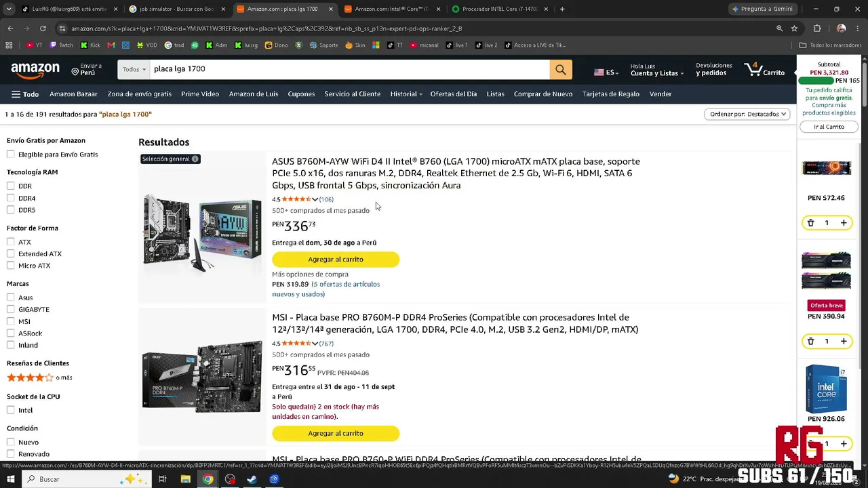This screenshot has width=868, height=488.
Task: Expand rating breakdown for MSI PRO B760M-P
Action: pos(315,344)
